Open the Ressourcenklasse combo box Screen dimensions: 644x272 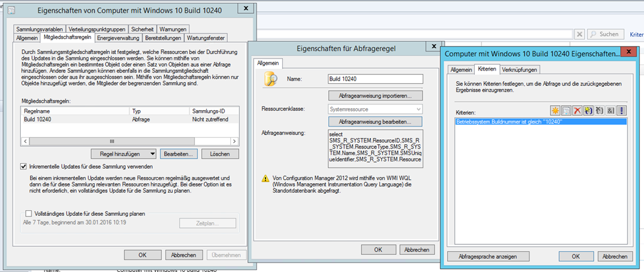(375, 108)
